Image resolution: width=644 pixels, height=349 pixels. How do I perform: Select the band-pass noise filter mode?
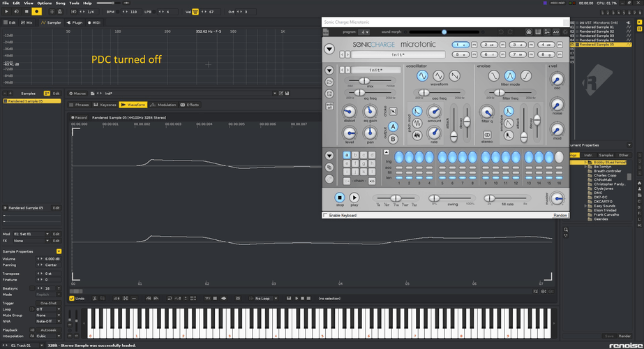tap(510, 75)
